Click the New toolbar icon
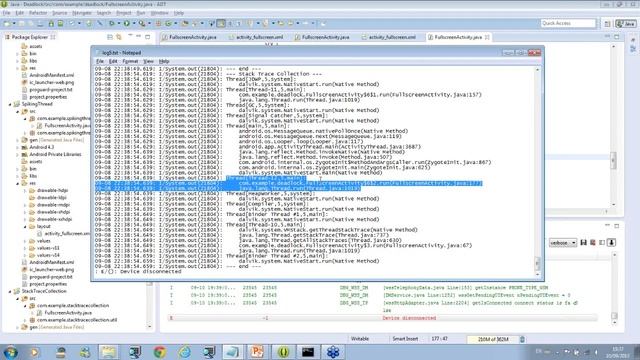 [7, 24]
